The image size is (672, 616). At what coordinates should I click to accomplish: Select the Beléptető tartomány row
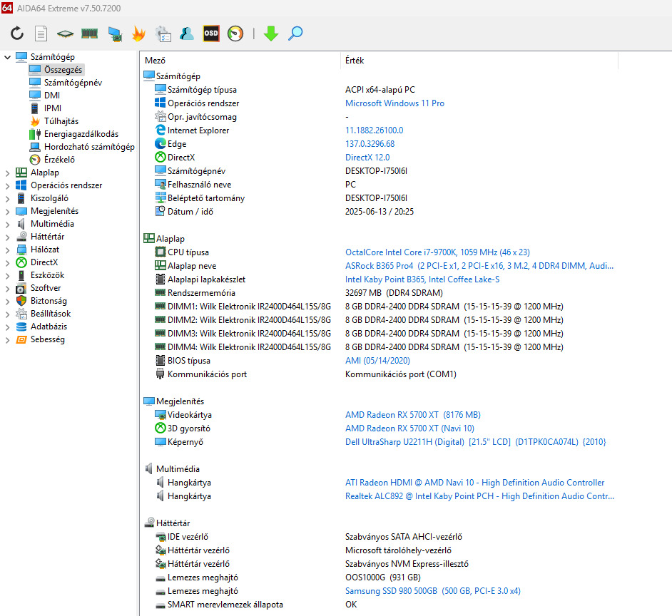coord(281,198)
